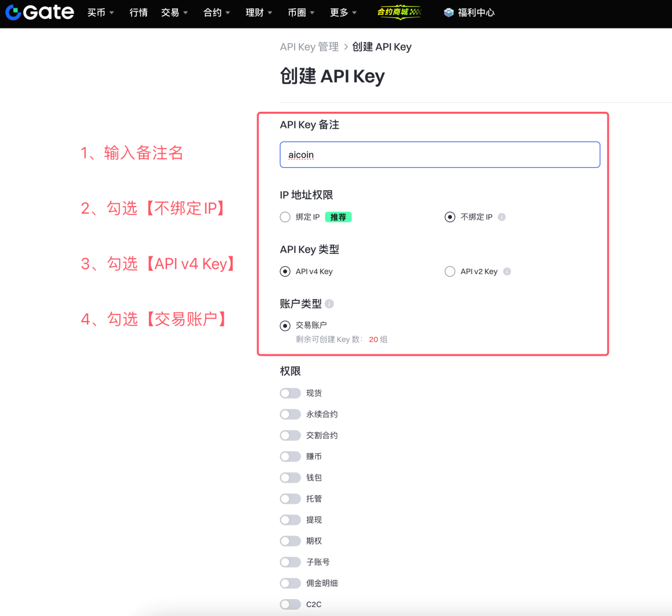Click the info icon beside 不绑定 IP

(x=502, y=217)
